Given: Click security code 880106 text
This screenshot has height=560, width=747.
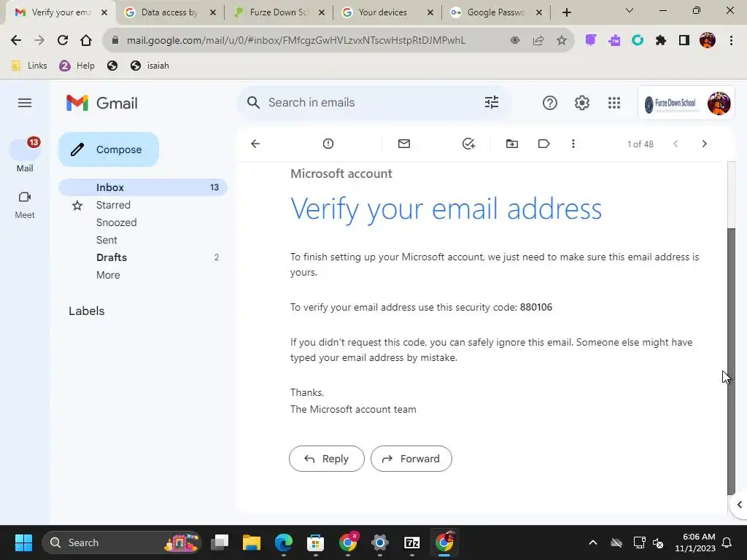Looking at the screenshot, I should [x=536, y=307].
